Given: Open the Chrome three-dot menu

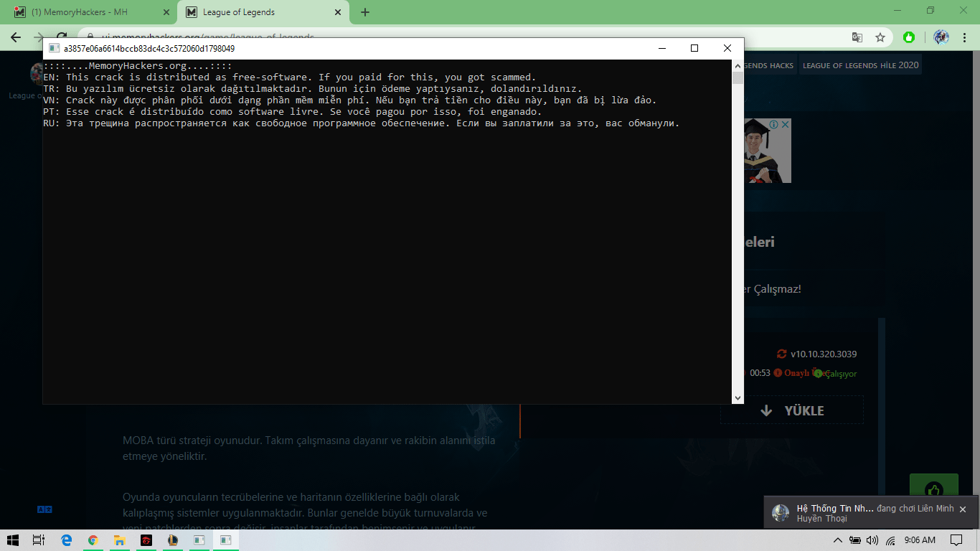Looking at the screenshot, I should click(x=965, y=37).
